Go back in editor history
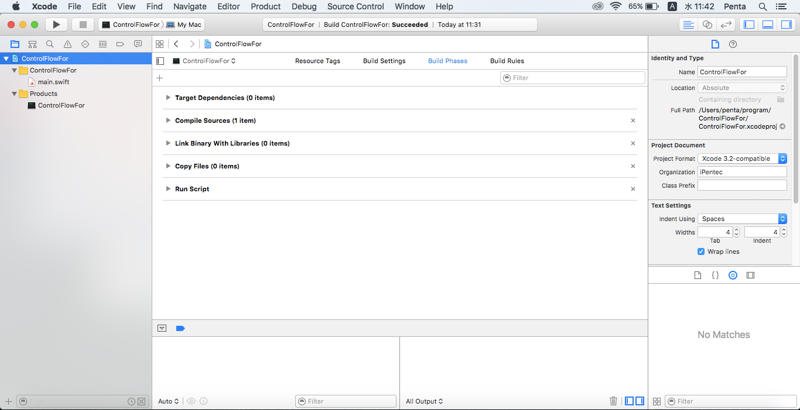 (x=176, y=44)
